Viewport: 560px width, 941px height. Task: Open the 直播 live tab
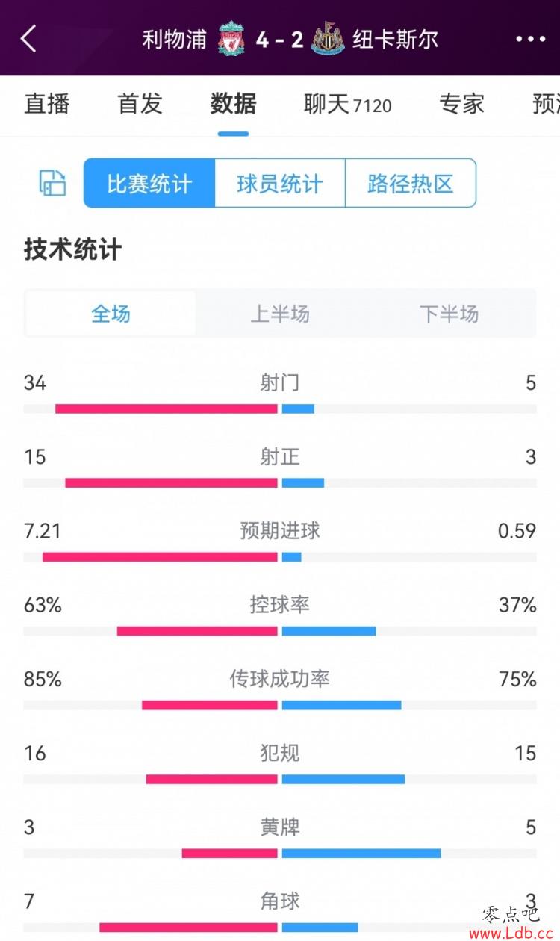(47, 104)
